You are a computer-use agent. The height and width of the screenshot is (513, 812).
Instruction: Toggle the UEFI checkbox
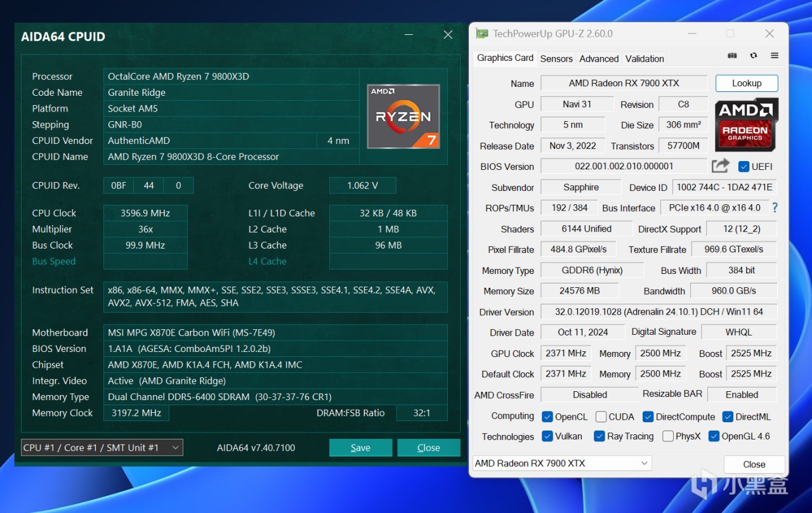point(744,167)
